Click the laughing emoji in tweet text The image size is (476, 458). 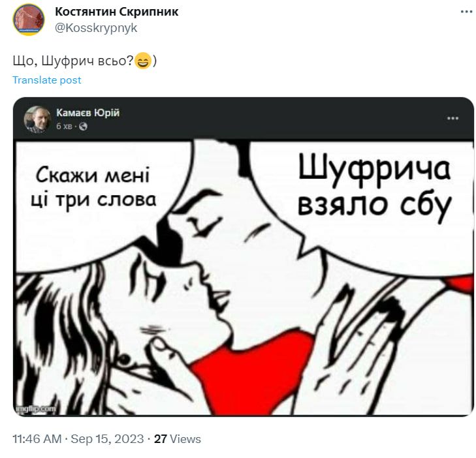coord(143,61)
